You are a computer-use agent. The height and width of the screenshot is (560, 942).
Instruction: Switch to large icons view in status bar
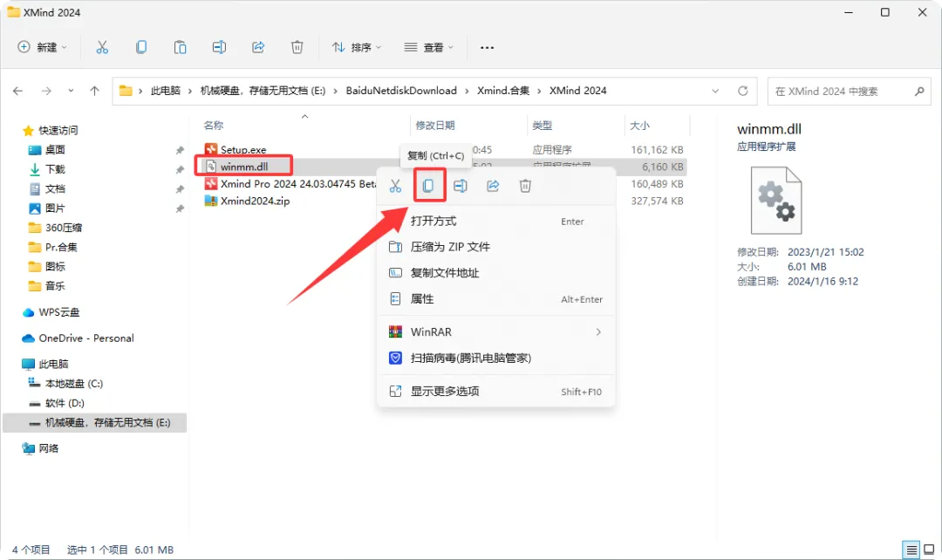point(929,550)
